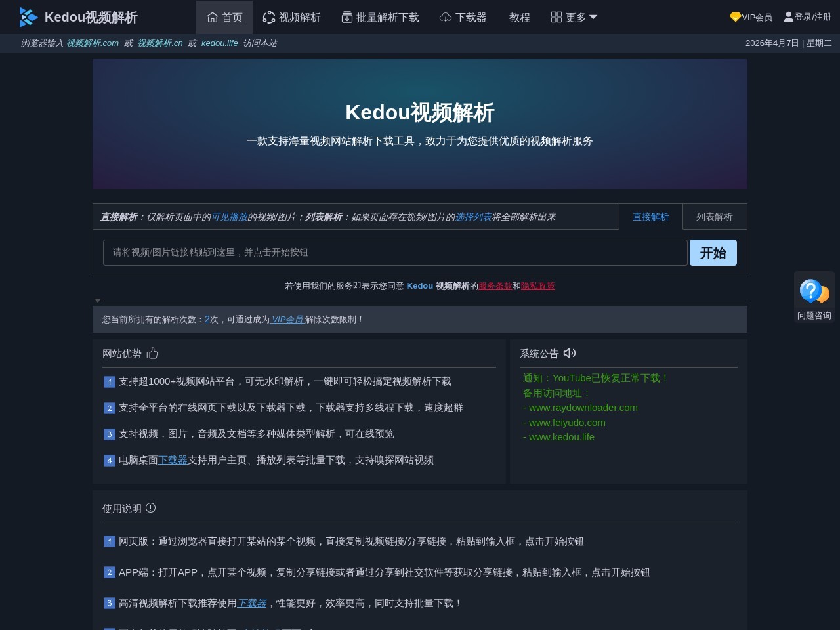Click the small triangle expander below parse section
The image size is (840, 630).
[x=98, y=301]
